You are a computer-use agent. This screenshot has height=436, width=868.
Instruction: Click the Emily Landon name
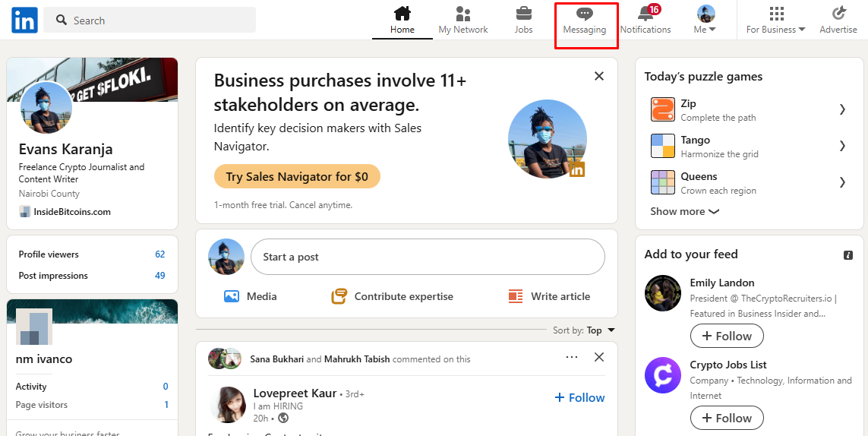(722, 283)
